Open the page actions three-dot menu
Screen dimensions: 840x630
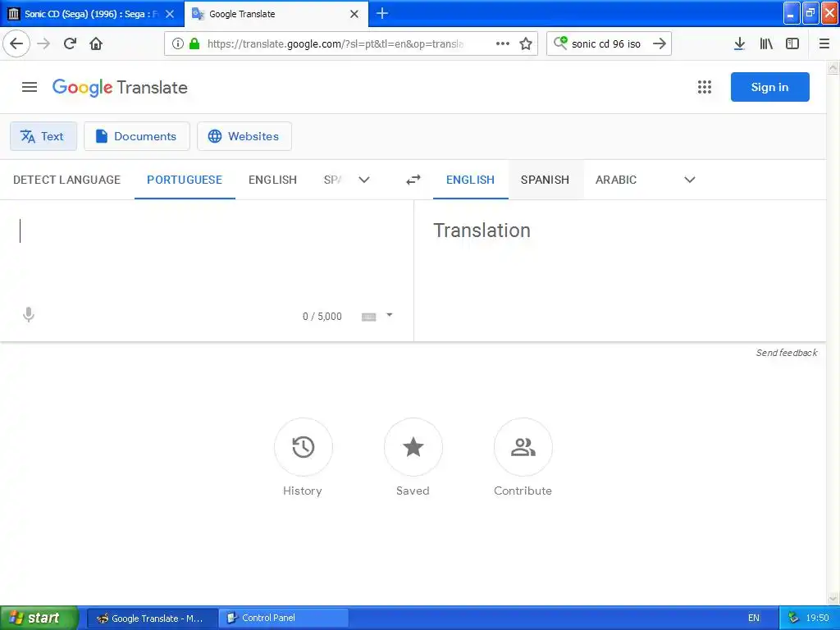tap(503, 43)
